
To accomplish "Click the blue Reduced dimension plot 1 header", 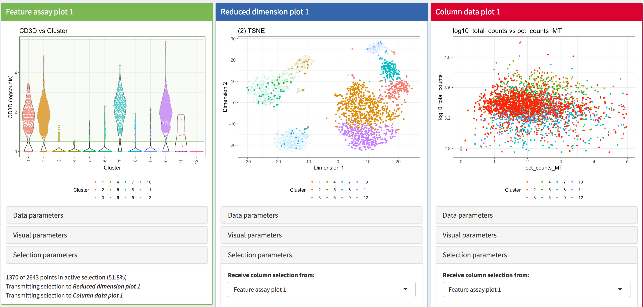I will [x=322, y=12].
